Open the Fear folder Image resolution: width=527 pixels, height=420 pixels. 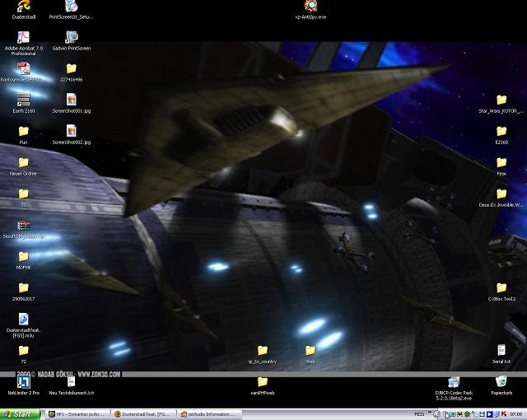click(501, 162)
